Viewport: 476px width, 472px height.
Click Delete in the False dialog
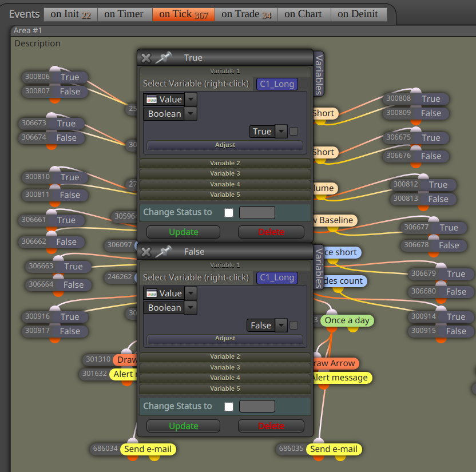[x=271, y=426]
